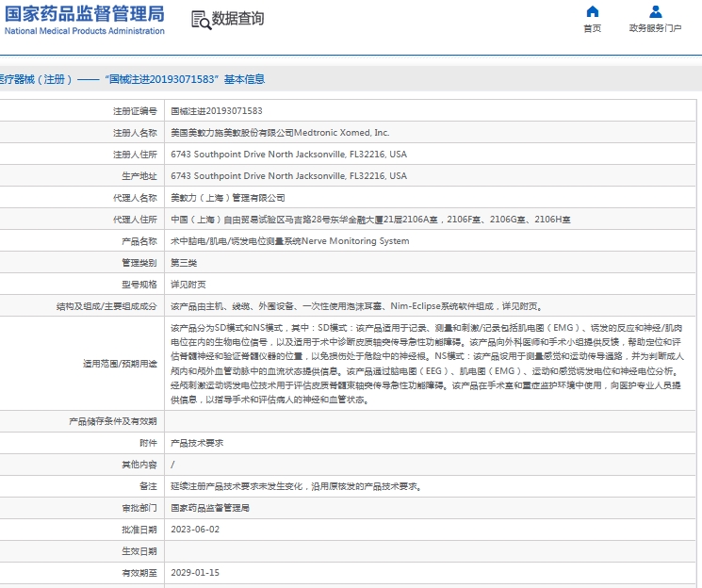Open the 政务服务门户 link
The width and height of the screenshot is (702, 588).
click(x=656, y=28)
